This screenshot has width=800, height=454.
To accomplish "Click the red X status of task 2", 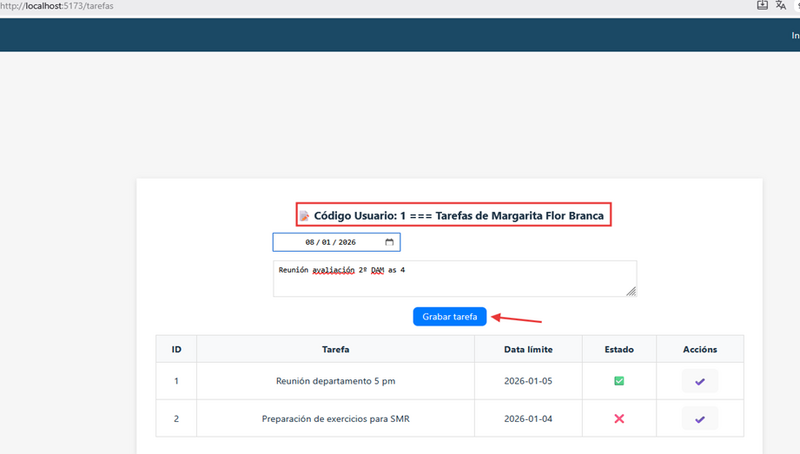I will (x=619, y=419).
